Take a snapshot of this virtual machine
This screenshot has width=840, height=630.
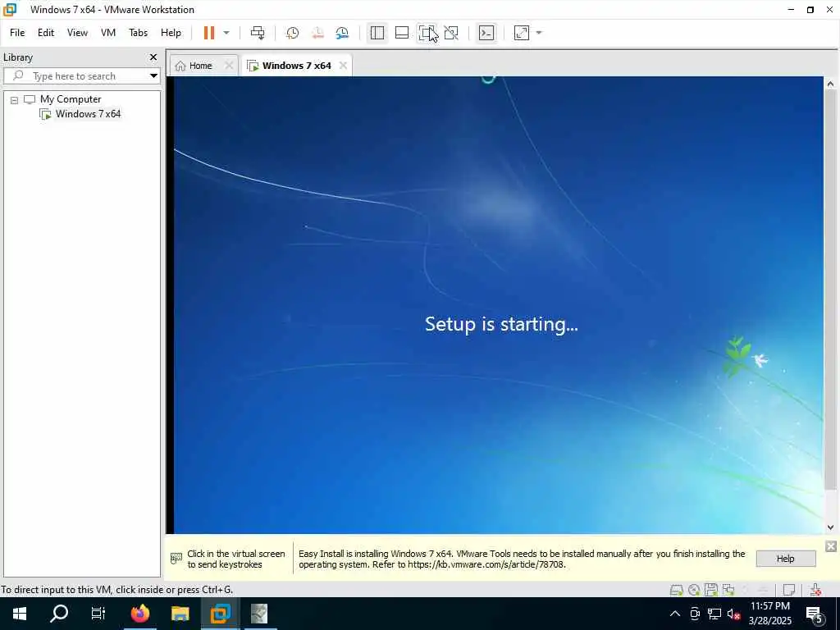click(x=293, y=33)
